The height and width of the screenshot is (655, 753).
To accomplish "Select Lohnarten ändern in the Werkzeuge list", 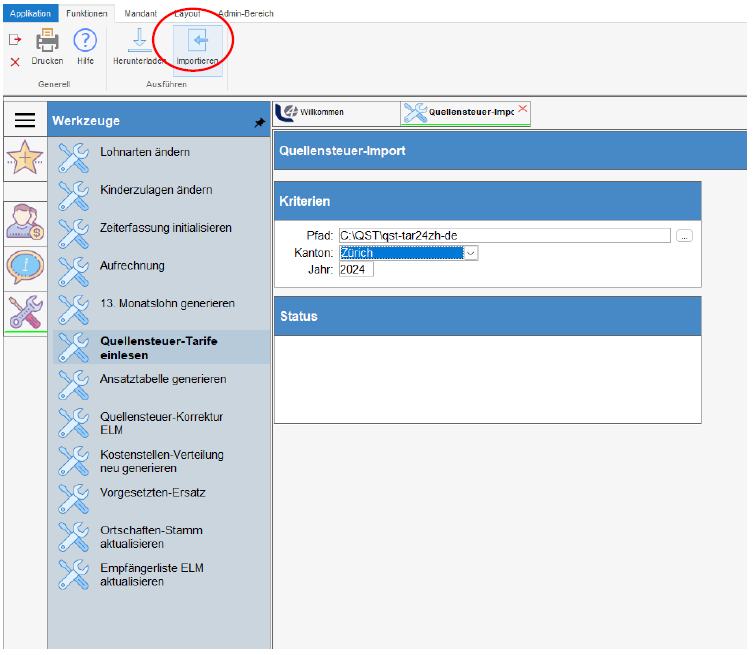I will coord(145,152).
